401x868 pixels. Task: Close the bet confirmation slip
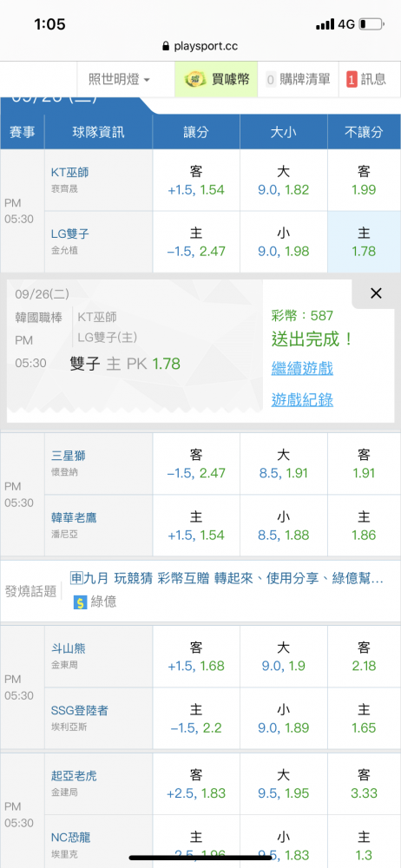pos(376,293)
